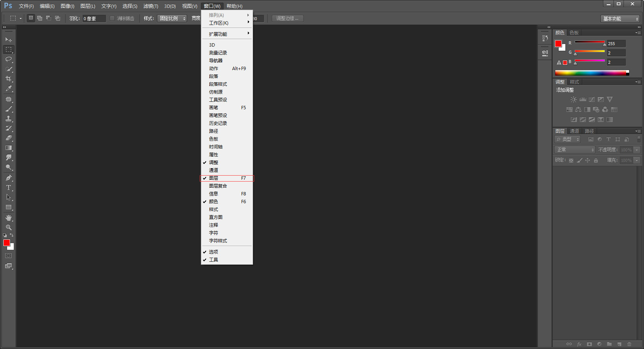Viewport: 644px width, 349px height.
Task: Enable the 消除锯齿 checkbox
Action: coord(112,18)
